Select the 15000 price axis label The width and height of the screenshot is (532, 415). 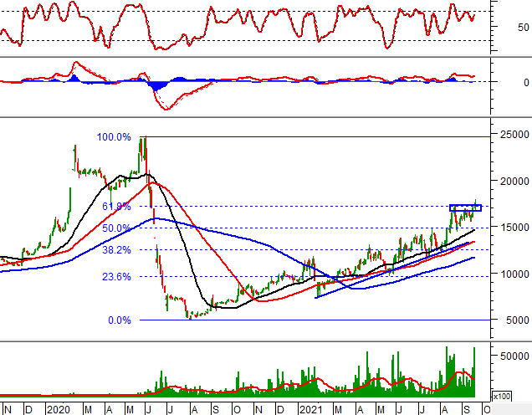512,228
